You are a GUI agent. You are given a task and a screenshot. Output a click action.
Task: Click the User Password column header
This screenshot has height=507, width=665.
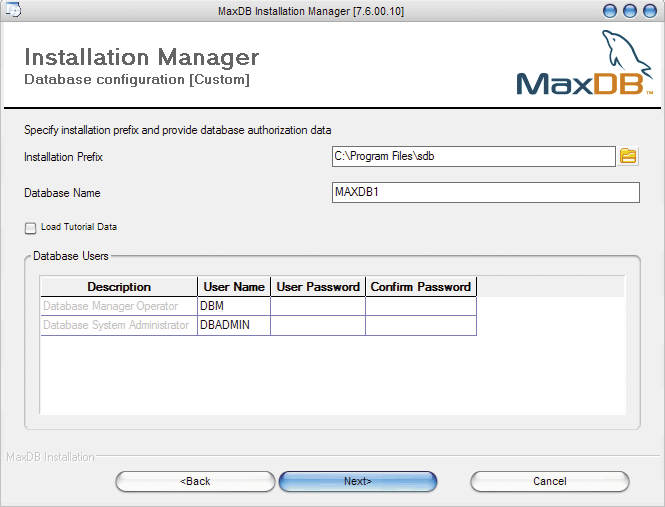tap(318, 287)
